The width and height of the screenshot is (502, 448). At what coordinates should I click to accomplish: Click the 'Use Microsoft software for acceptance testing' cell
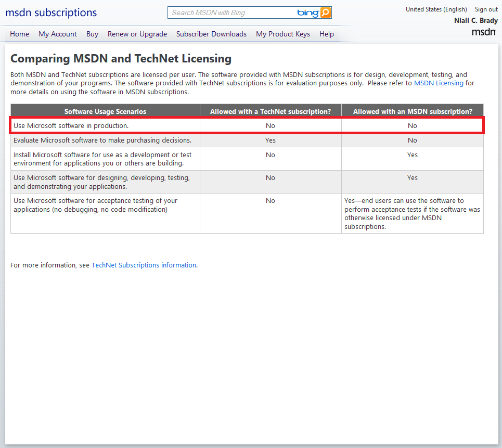pos(105,213)
